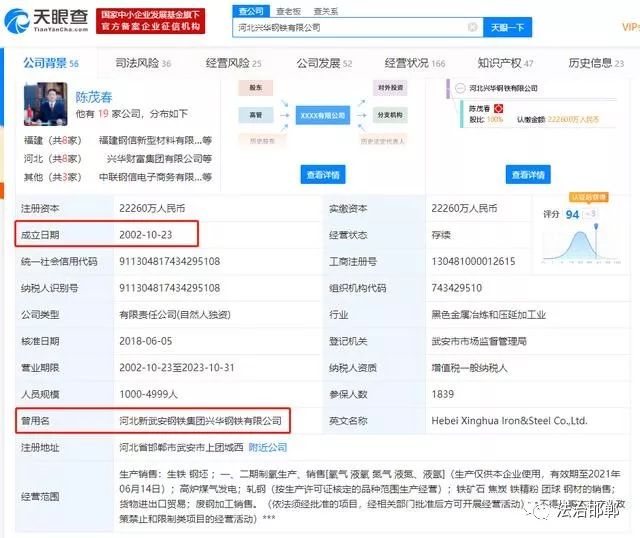Open the 公司发展 tab

coord(324,63)
